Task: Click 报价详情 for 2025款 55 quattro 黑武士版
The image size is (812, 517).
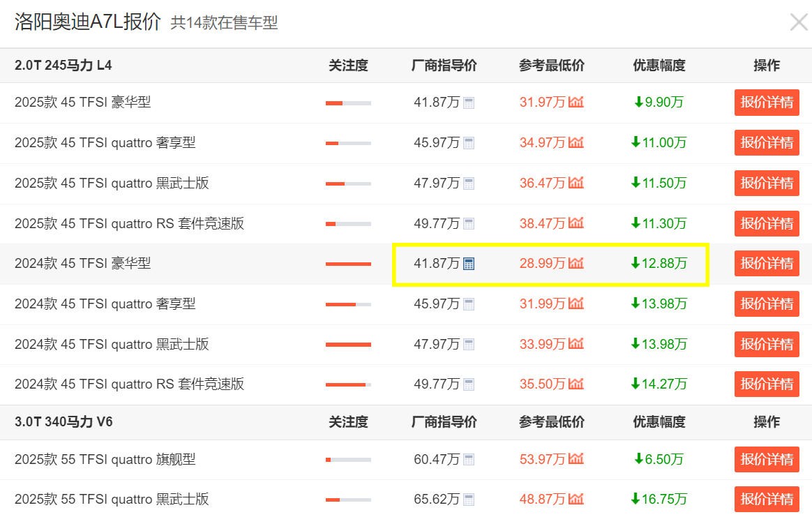Action: click(x=767, y=500)
